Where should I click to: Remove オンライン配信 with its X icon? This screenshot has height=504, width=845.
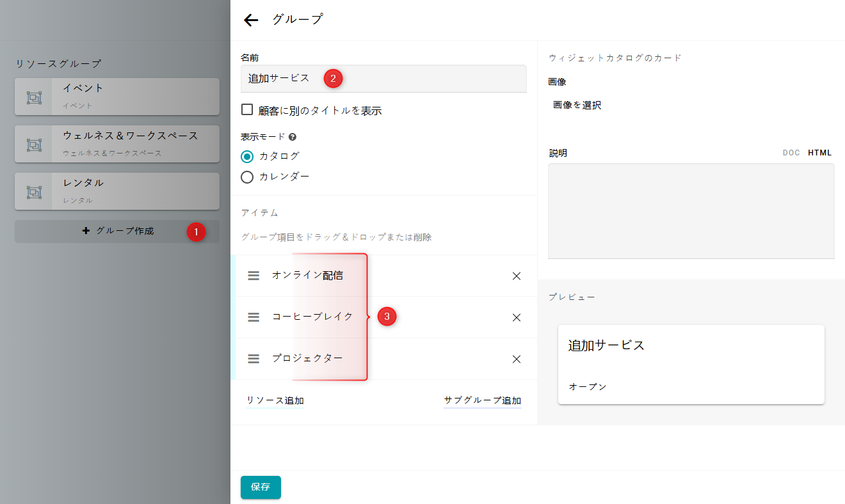[x=517, y=276]
